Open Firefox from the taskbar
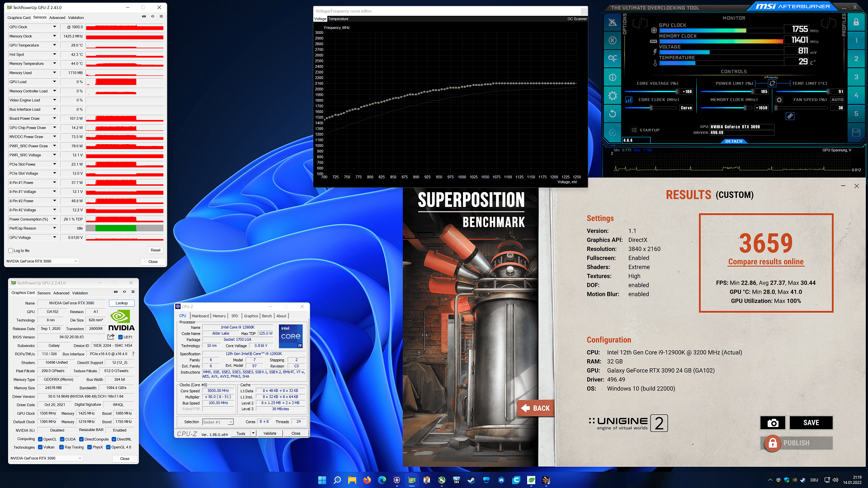This screenshot has width=868, height=488. (x=367, y=480)
